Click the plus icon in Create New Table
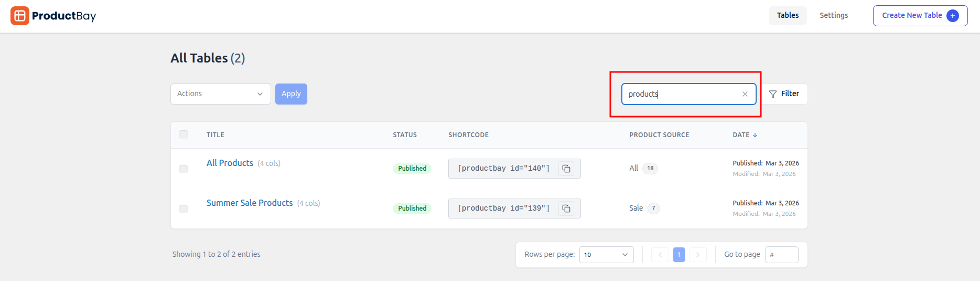The height and width of the screenshot is (281, 980). pos(953,16)
